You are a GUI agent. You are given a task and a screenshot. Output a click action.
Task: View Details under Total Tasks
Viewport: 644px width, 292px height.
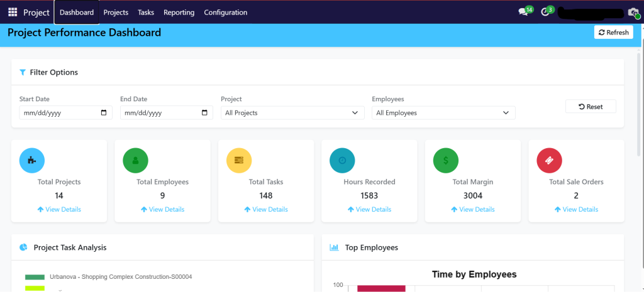click(266, 210)
